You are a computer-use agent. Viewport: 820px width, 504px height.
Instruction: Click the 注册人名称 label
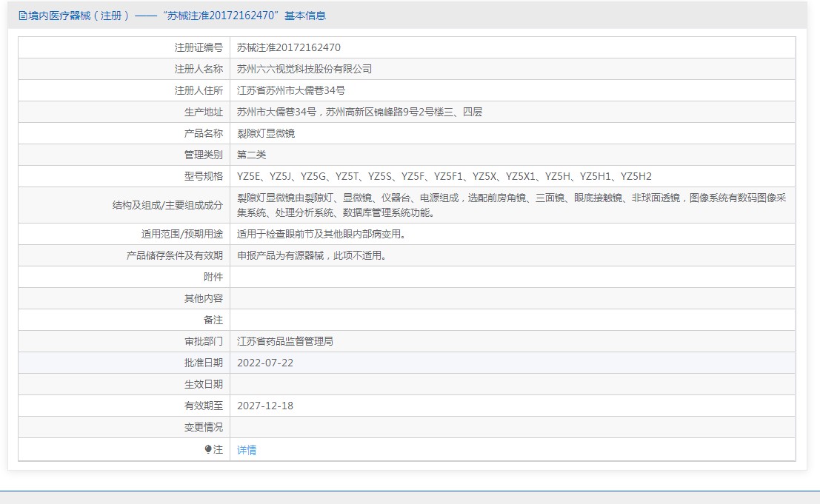[x=199, y=69]
